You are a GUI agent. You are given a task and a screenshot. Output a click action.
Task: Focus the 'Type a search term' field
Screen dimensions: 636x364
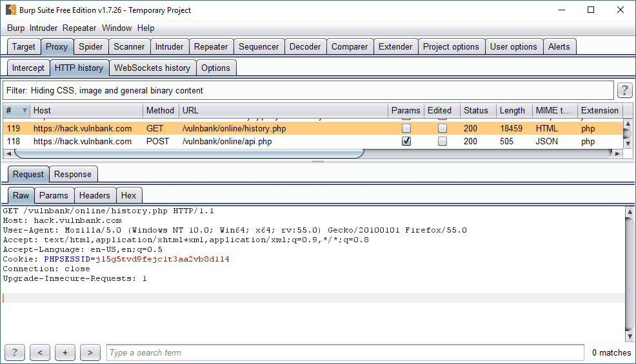tap(345, 352)
